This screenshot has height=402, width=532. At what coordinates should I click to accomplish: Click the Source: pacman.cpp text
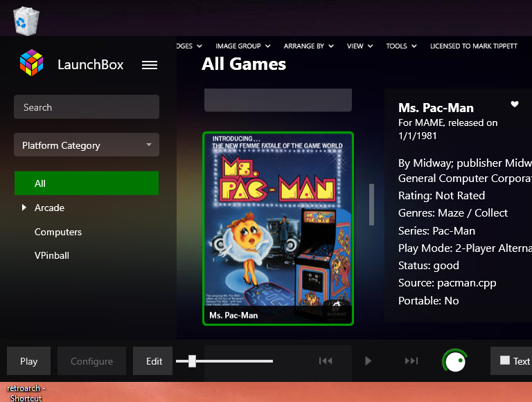[x=447, y=283]
